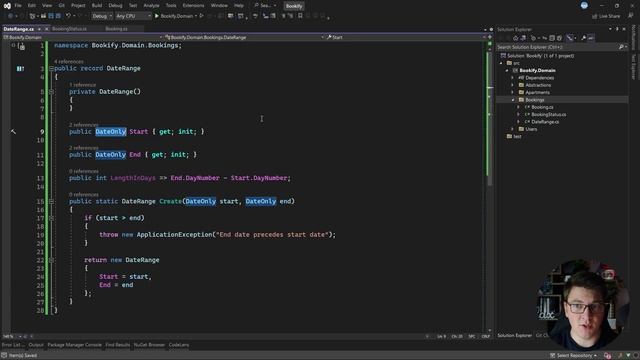Screen dimensions: 640x360
Task: Click Solution Explorer home icon
Action: pos(515,38)
